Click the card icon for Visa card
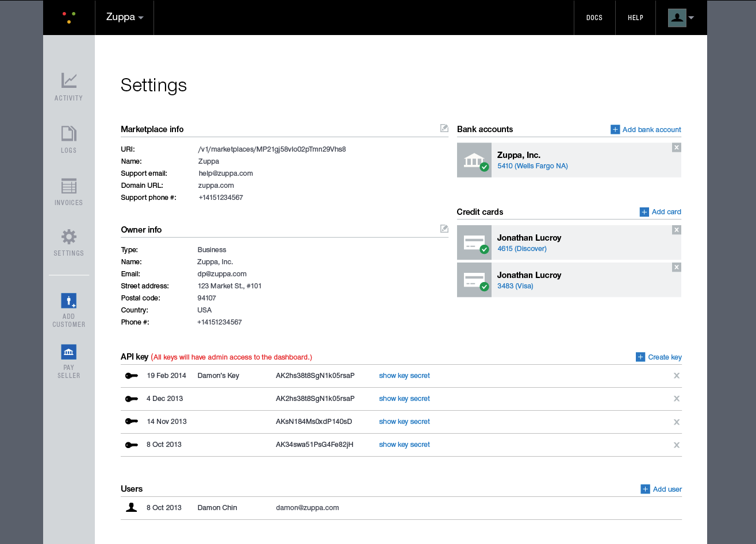This screenshot has height=544, width=756. 474,280
